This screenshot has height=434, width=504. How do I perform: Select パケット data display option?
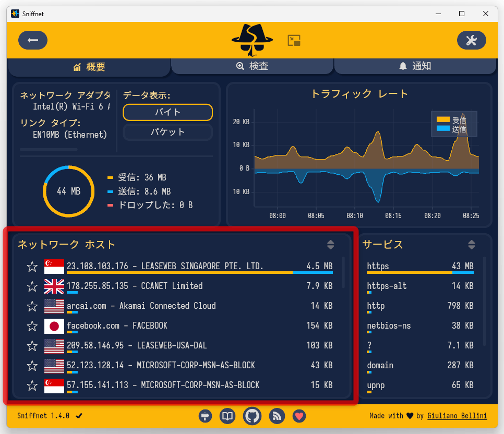click(x=167, y=132)
